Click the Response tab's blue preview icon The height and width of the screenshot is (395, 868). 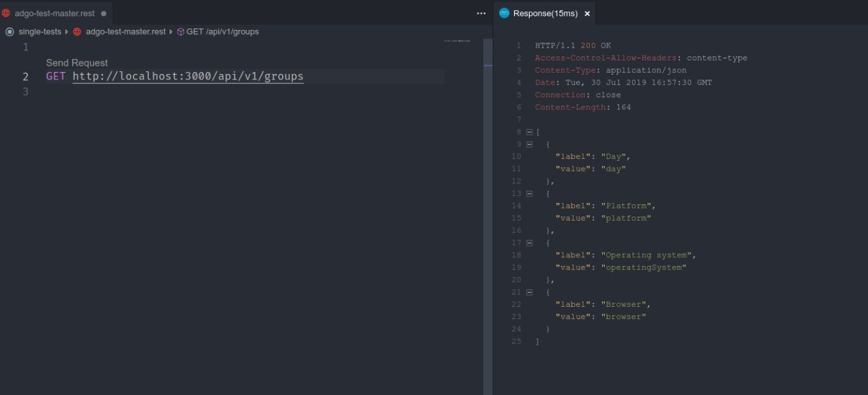(x=504, y=13)
